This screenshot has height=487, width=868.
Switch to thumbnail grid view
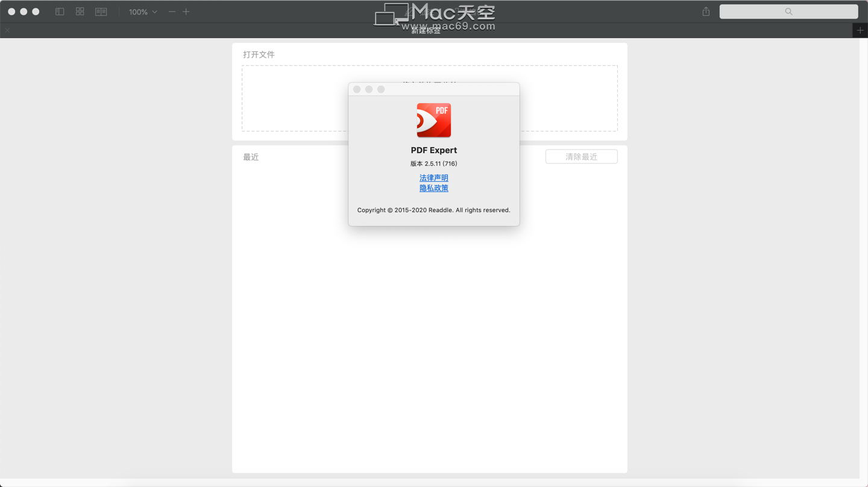pyautogui.click(x=80, y=11)
